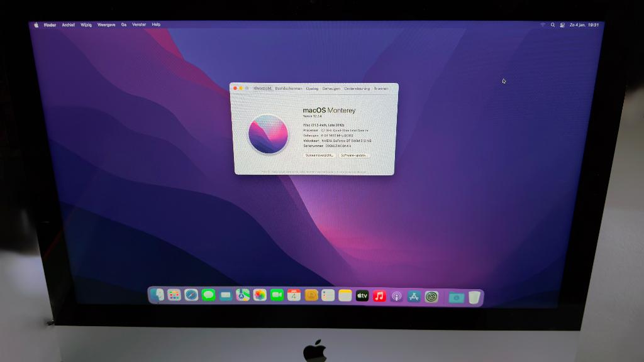
Task: Click the Wi-Fi status icon
Action: pos(543,25)
